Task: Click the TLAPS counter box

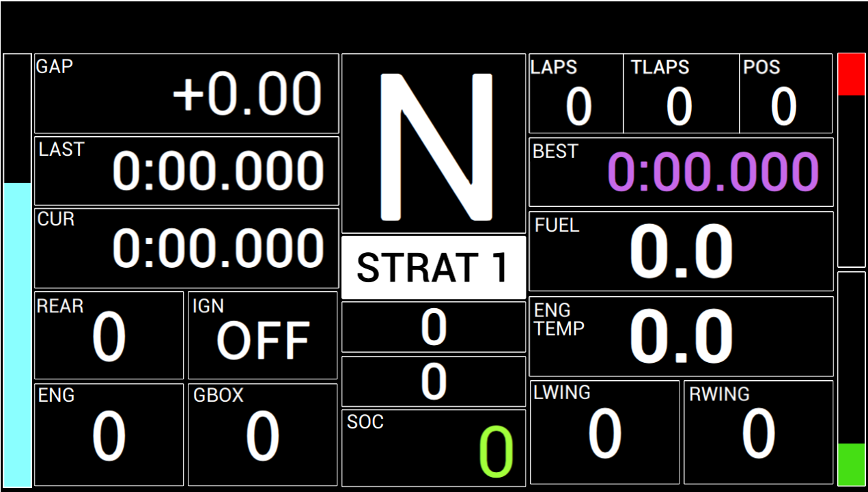Action: 682,94
